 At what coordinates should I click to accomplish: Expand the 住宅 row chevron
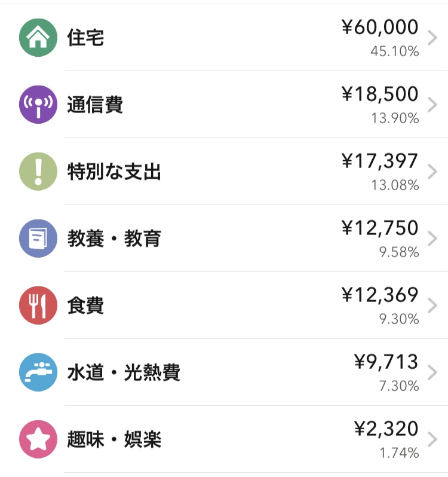coord(433,38)
